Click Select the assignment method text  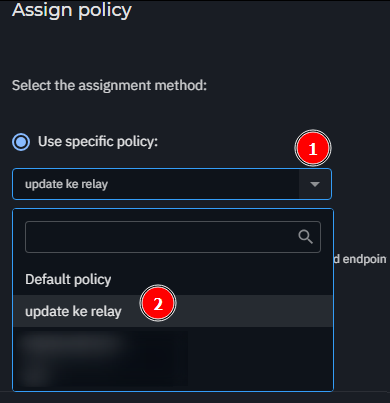(x=109, y=85)
